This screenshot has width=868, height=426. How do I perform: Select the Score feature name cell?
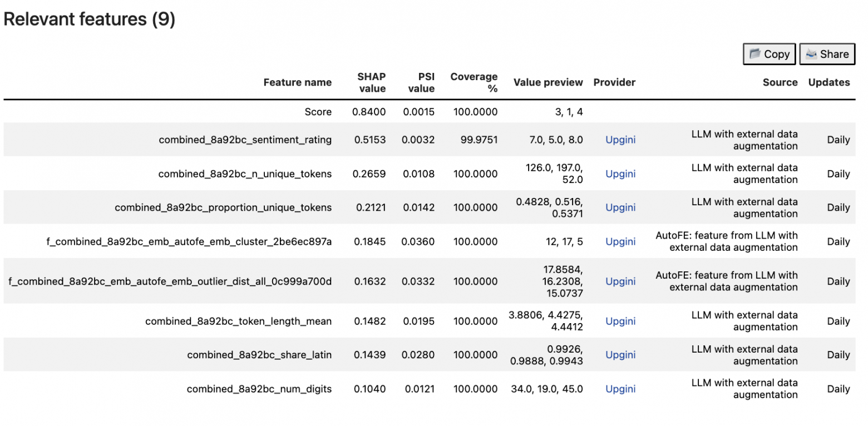318,112
